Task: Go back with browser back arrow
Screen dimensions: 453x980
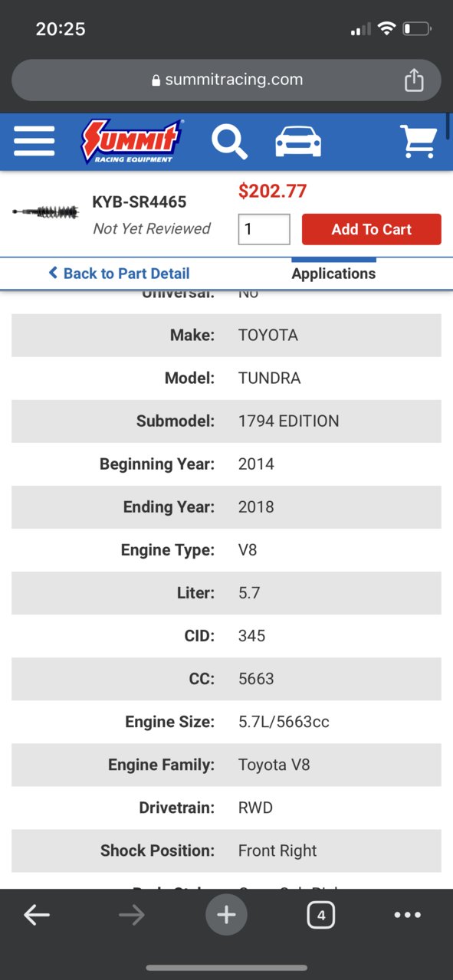Action: pos(36,915)
